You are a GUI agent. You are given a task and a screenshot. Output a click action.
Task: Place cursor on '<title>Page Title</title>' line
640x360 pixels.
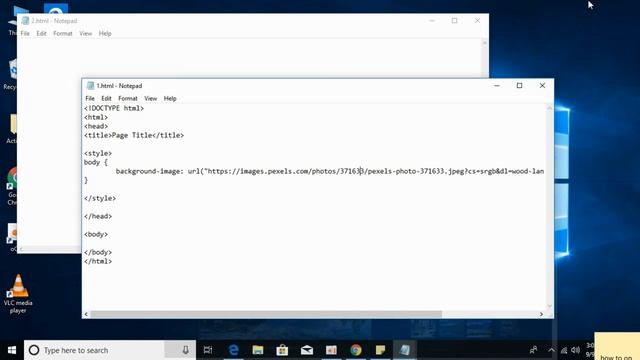pos(134,135)
